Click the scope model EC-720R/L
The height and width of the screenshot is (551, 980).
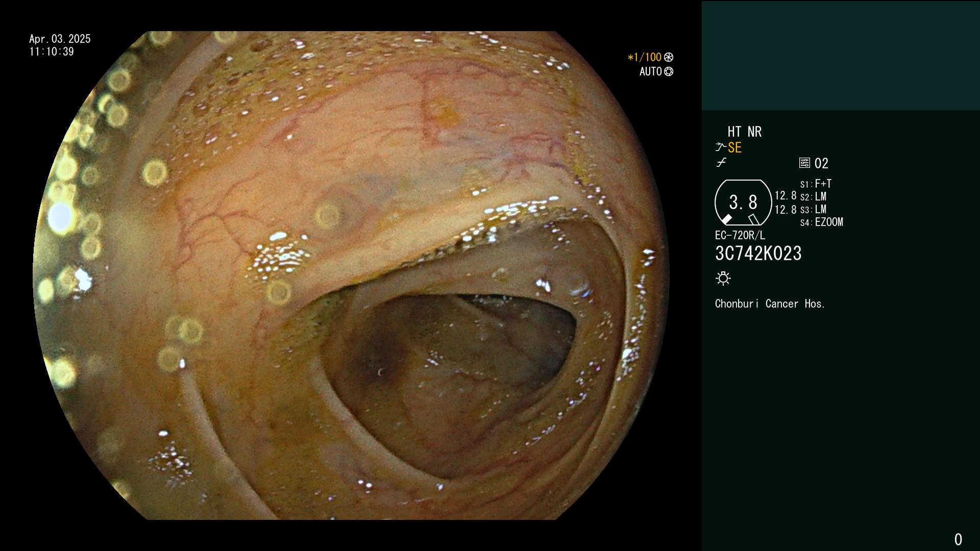(740, 235)
